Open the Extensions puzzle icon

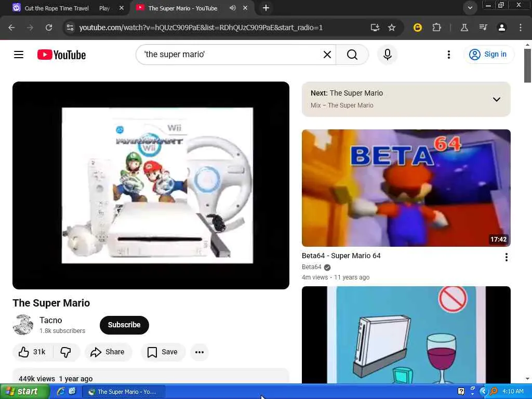tap(436, 28)
